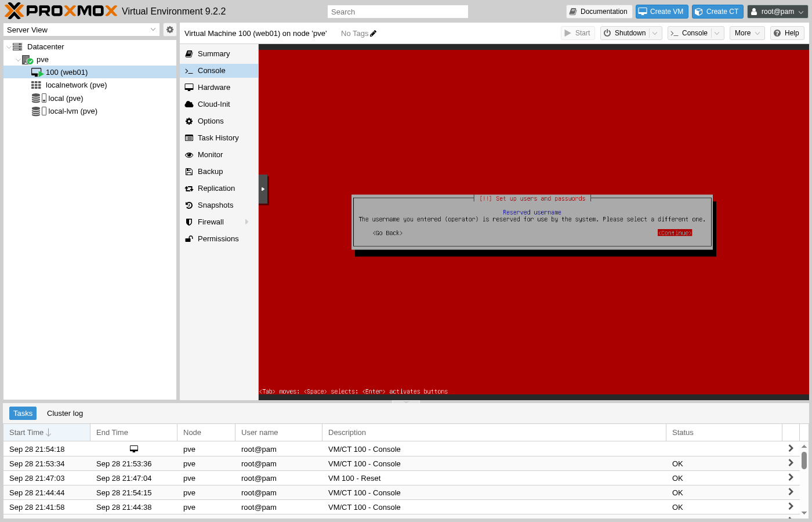Click the Monitor eye icon
Viewport: 812px width, 522px height.
[189, 155]
